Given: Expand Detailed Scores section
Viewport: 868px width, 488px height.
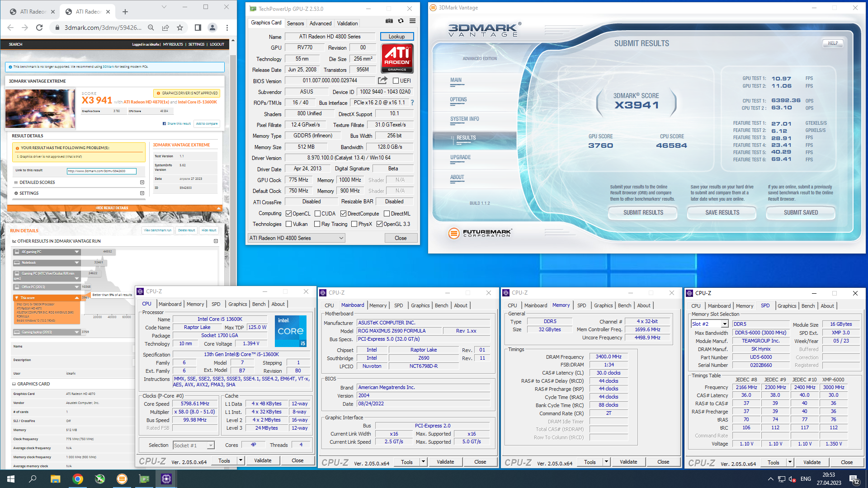Looking at the screenshot, I should [142, 183].
